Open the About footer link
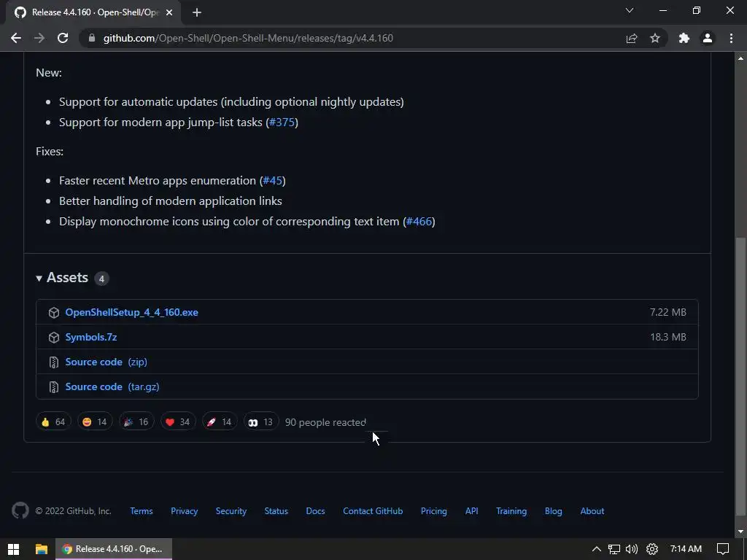The width and height of the screenshot is (747, 560). [592, 511]
